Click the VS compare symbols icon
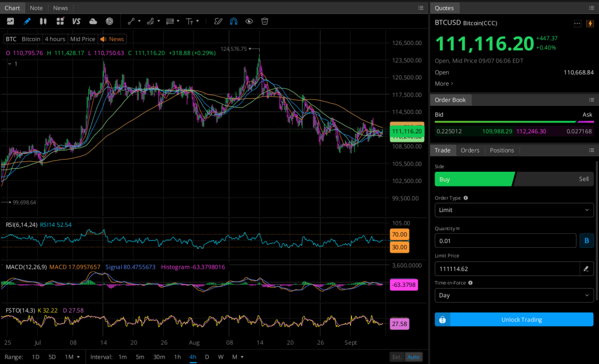This screenshot has height=364, width=599. 76,21
